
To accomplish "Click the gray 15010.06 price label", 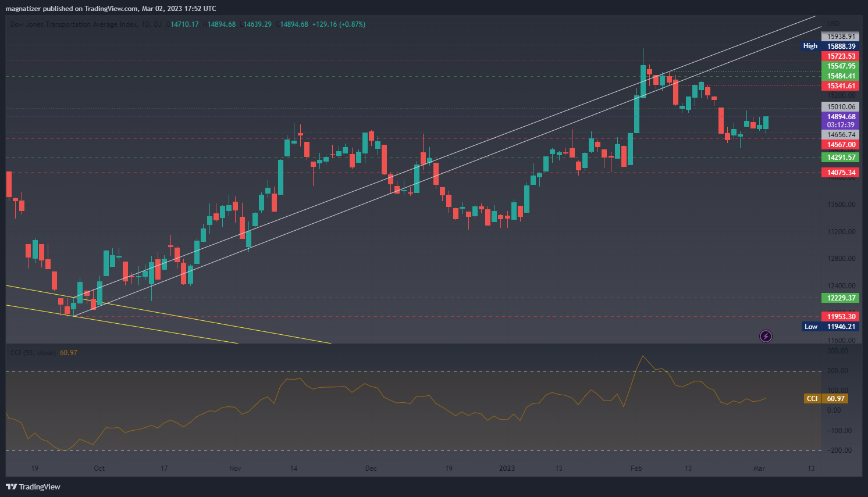I will click(841, 107).
